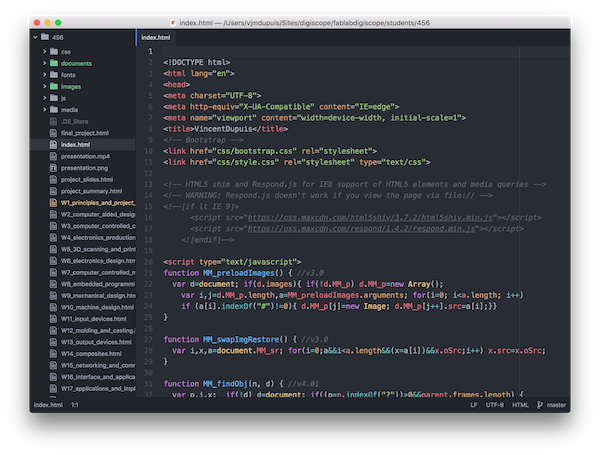The height and width of the screenshot is (455, 600).
Task: Open W15_networking_and_comm file
Action: point(98,365)
